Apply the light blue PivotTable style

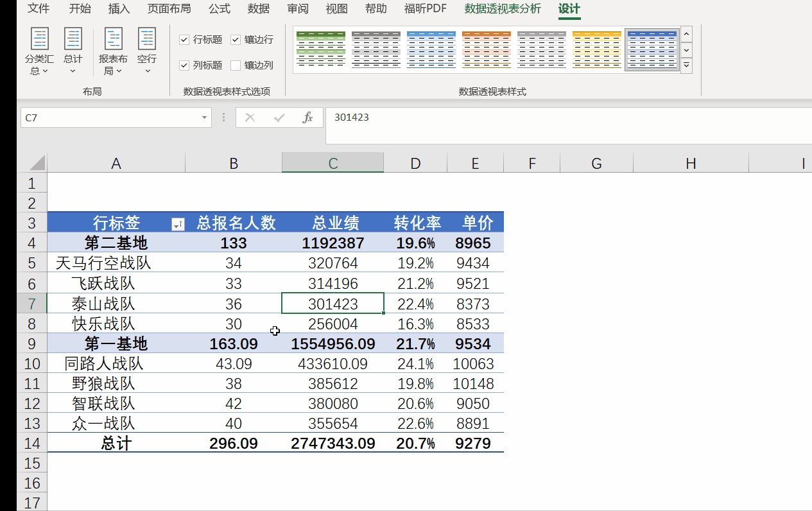point(431,49)
